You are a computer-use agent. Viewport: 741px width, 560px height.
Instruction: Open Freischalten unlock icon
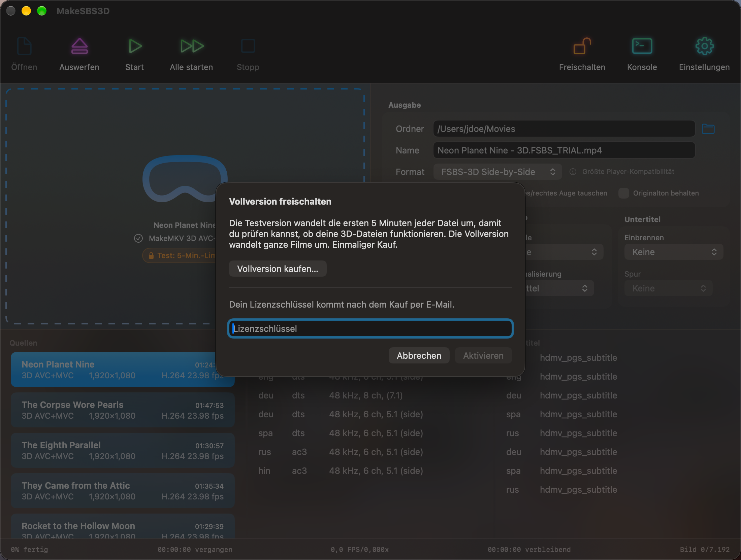pyautogui.click(x=582, y=46)
